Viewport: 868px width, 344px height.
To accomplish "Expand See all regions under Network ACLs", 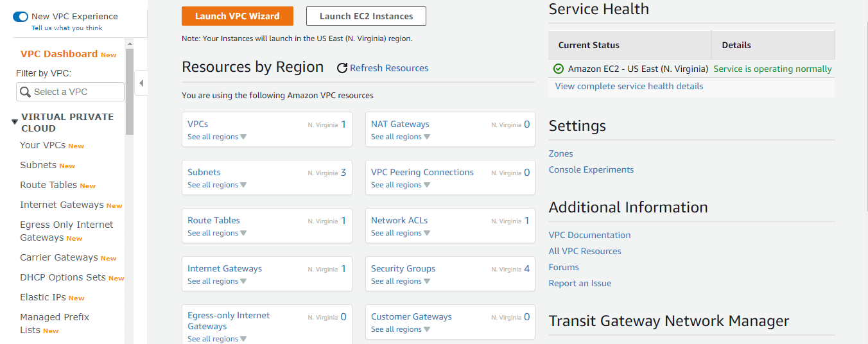I will click(401, 233).
